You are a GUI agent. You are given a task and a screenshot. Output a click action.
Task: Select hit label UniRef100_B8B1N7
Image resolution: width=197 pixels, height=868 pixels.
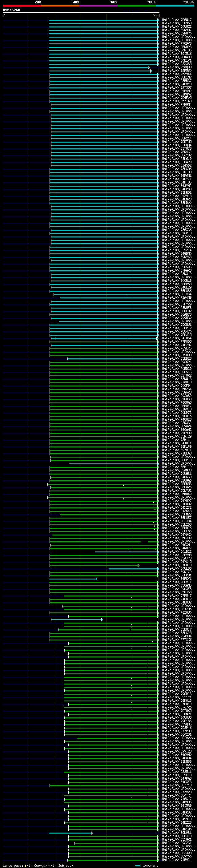click(x=176, y=78)
